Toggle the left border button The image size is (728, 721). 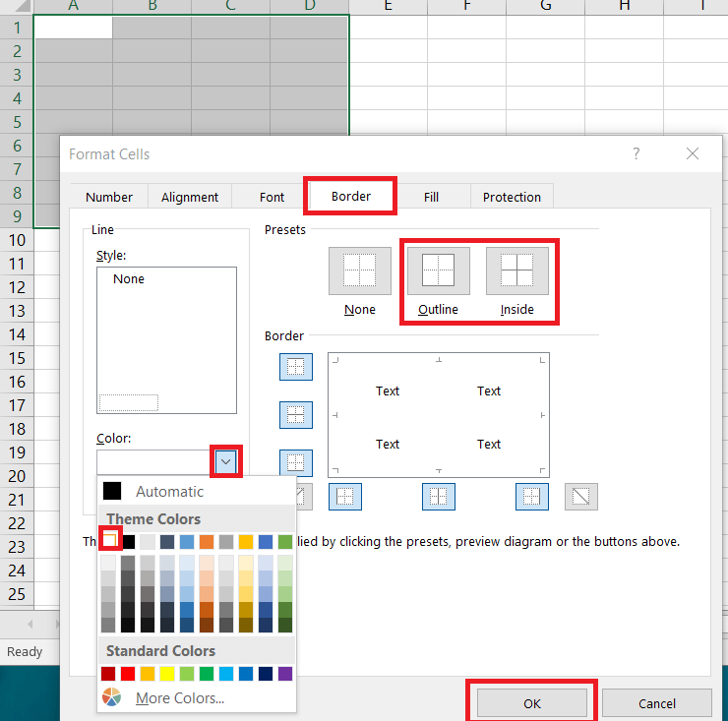(x=345, y=497)
